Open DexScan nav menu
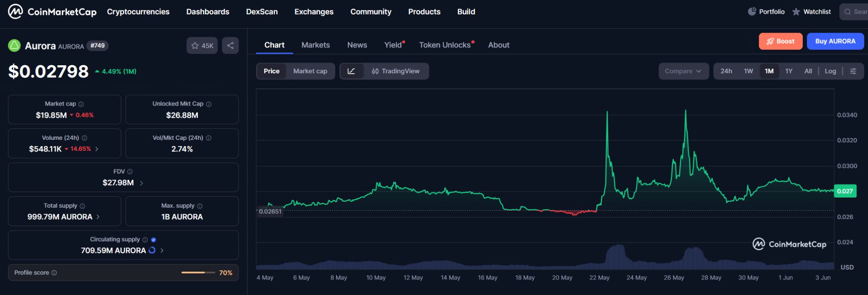 click(x=262, y=12)
